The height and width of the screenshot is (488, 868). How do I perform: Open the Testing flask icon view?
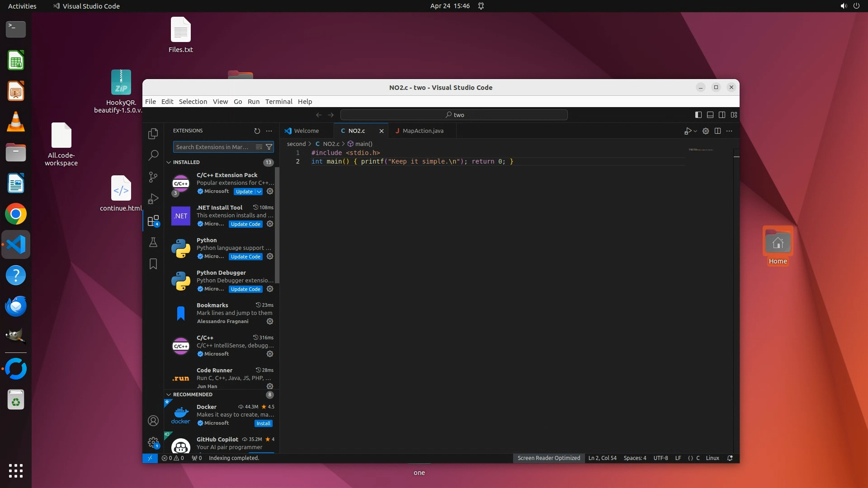[153, 242]
